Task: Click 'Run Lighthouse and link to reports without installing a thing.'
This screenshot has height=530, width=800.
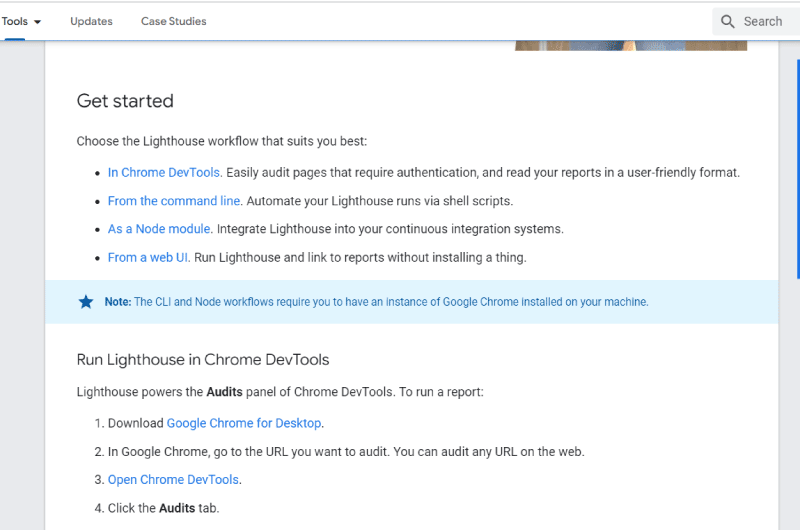Action: pos(360,258)
